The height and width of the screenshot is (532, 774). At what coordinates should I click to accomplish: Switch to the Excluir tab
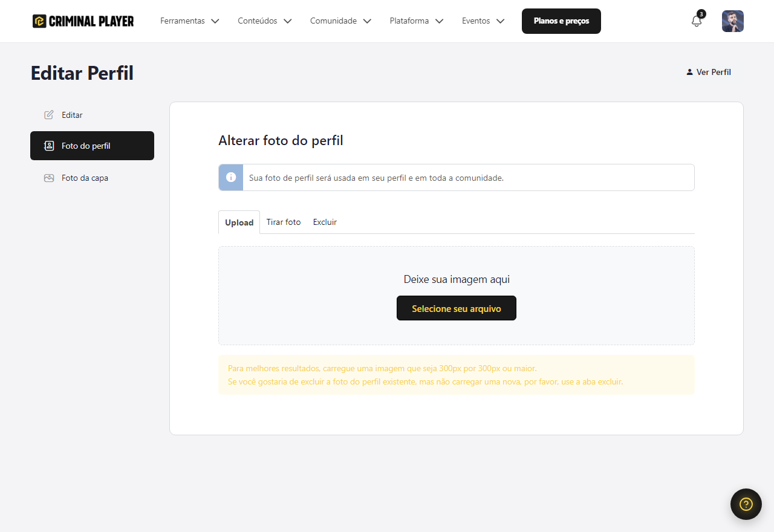click(325, 222)
